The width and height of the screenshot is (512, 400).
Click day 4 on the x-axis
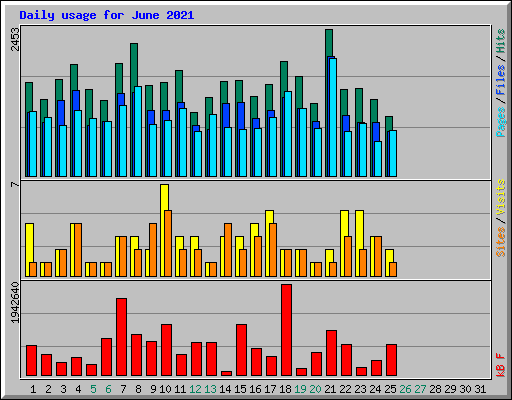tap(78, 389)
